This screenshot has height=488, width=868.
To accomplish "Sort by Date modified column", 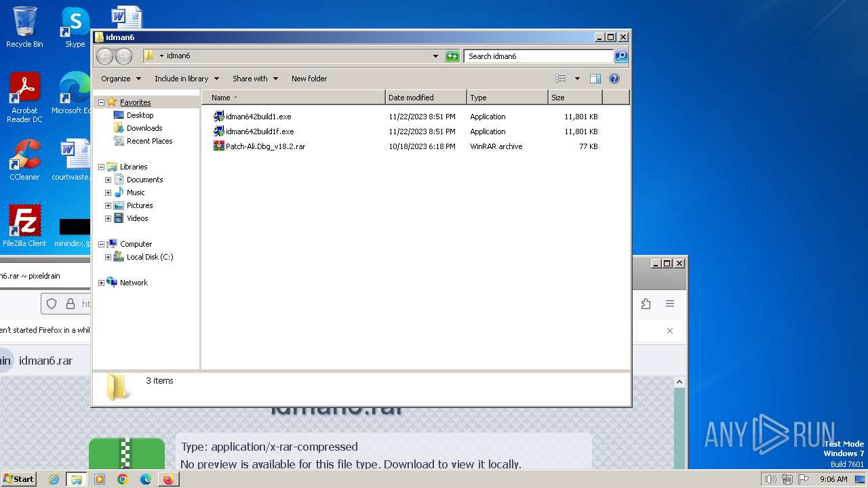I will pos(426,98).
